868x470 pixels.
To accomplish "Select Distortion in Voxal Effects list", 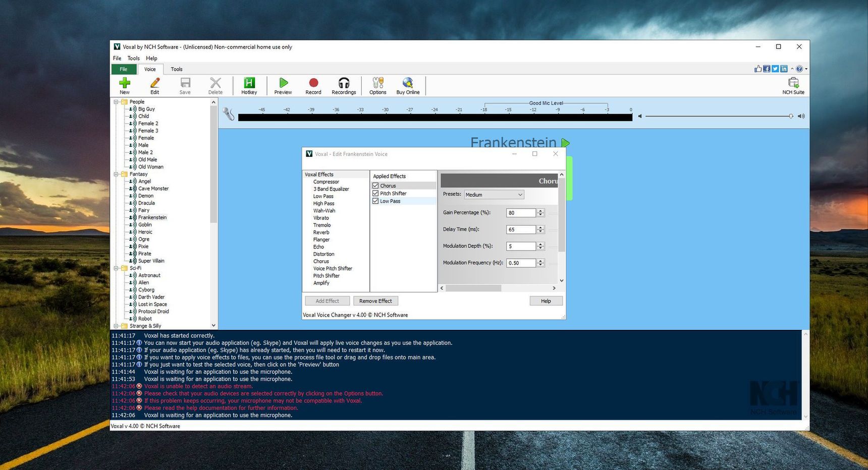I will click(323, 254).
